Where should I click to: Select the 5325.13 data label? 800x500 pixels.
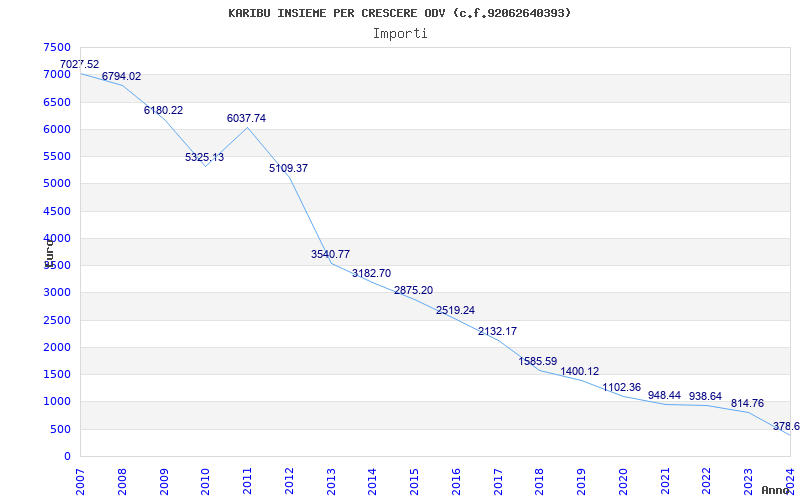pyautogui.click(x=205, y=157)
